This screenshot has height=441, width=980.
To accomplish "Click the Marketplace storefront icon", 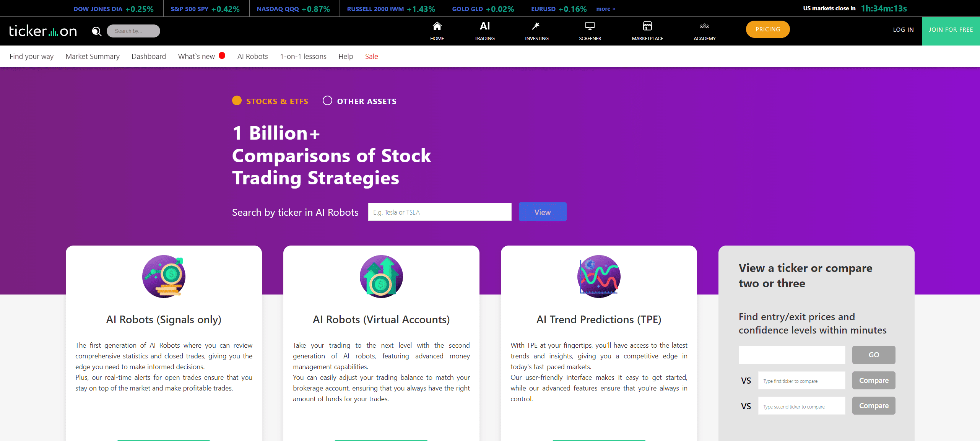I will point(647,26).
